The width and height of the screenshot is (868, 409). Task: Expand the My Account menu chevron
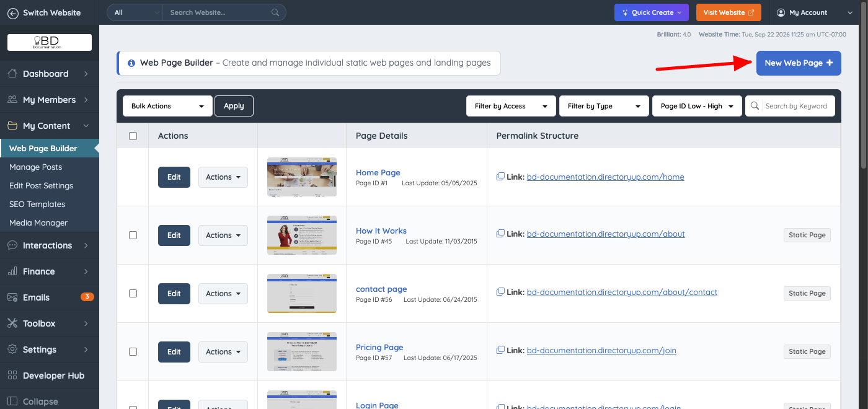click(849, 12)
